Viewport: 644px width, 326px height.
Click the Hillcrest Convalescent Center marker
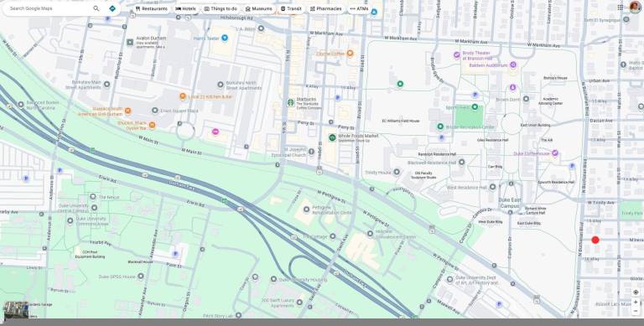pyautogui.click(x=370, y=234)
